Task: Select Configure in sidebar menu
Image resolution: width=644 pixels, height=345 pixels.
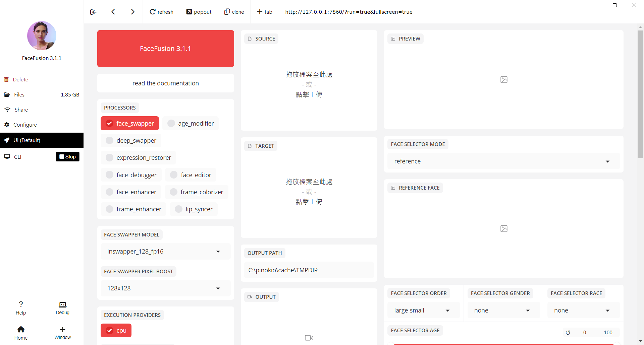Action: 42,125
